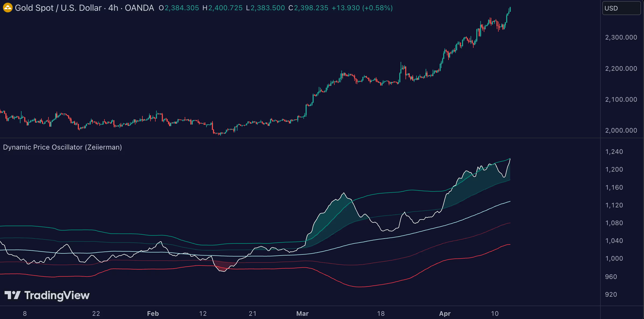Image resolution: width=644 pixels, height=319 pixels.
Task: Expand the USD unit dropdown at top right
Action: tap(621, 8)
